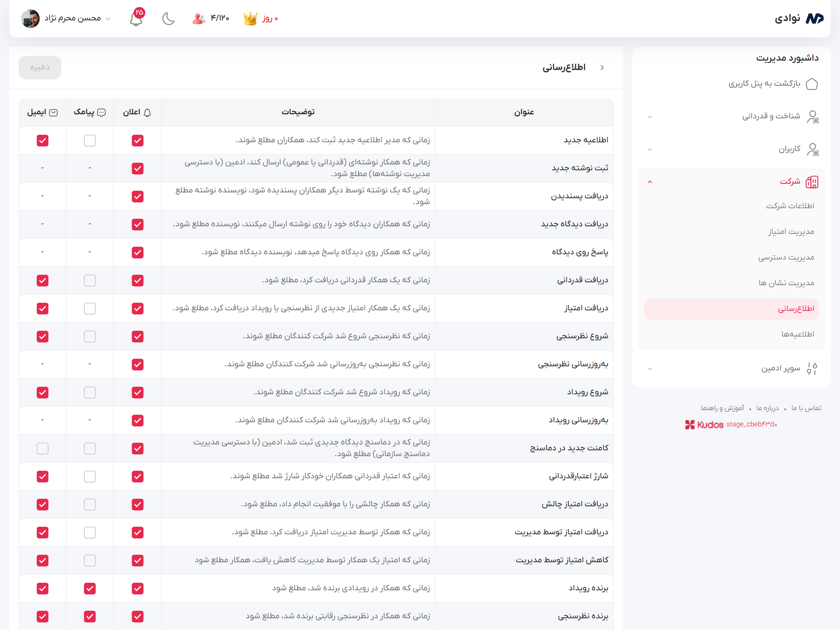Click the Kudos logo at the bottom
Screen dimensions: 840x630
point(705,425)
